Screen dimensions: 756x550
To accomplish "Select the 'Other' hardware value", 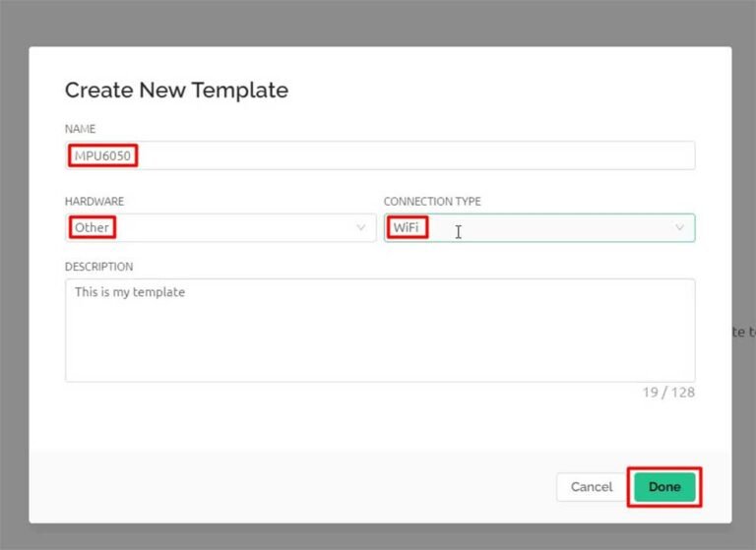I will tap(93, 228).
